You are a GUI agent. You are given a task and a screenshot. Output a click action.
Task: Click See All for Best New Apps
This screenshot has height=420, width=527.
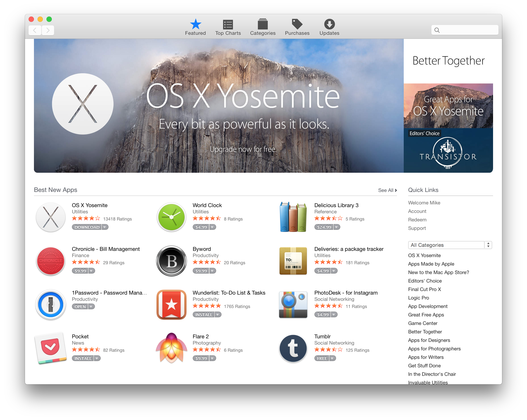(387, 190)
